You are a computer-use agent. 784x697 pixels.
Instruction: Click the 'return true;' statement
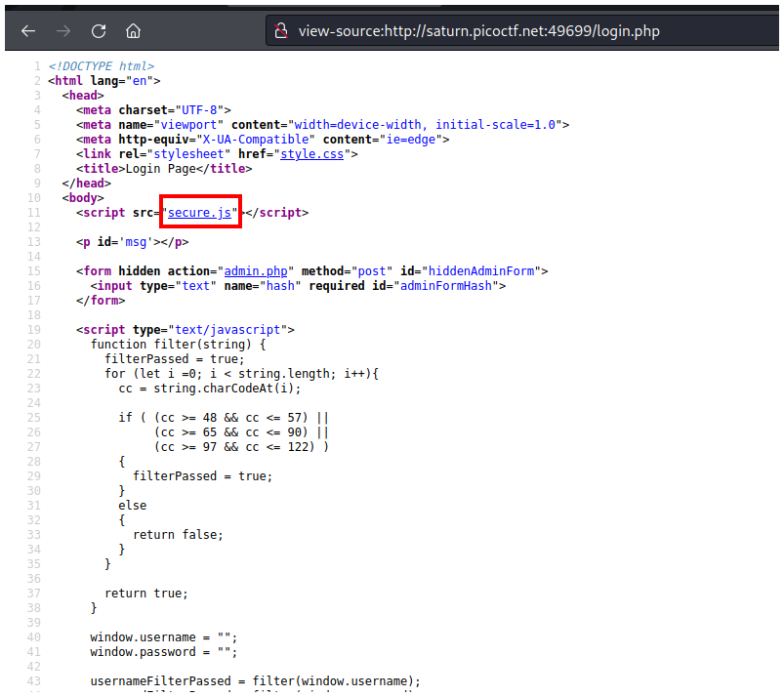(145, 593)
